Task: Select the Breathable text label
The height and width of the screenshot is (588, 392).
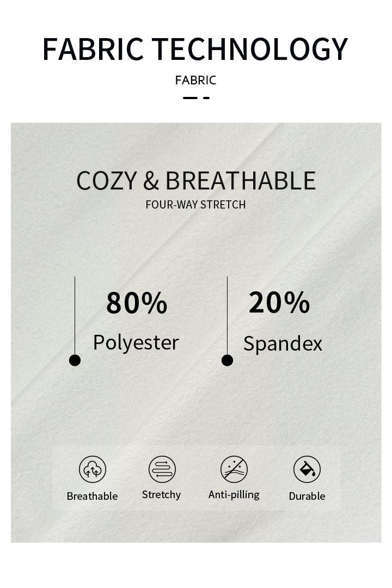Action: pyautogui.click(x=92, y=496)
